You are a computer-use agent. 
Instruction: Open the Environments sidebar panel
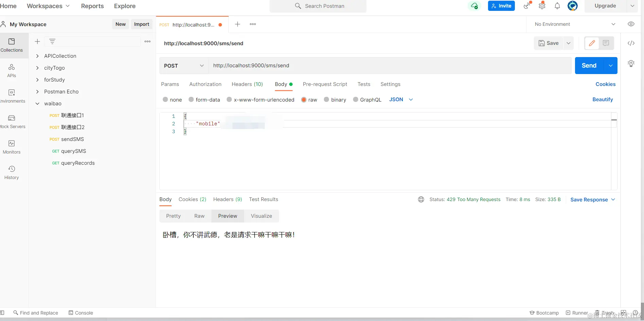coord(12,96)
